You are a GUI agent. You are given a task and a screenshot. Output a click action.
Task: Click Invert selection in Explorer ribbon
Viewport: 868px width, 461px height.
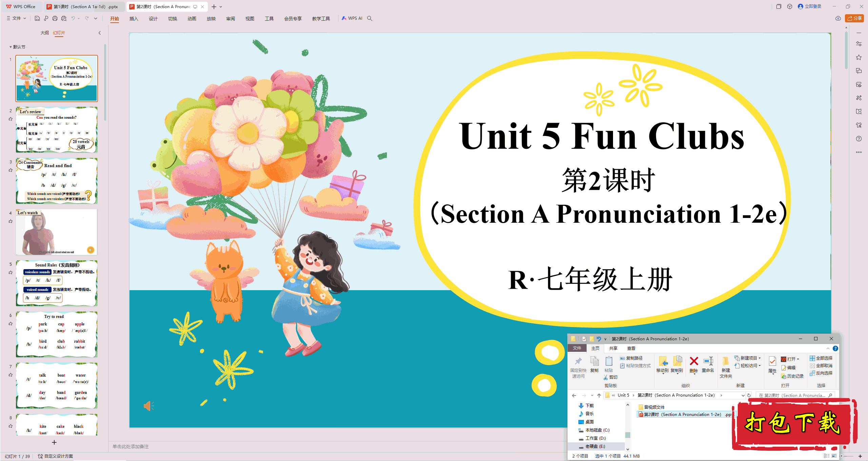[x=821, y=373]
